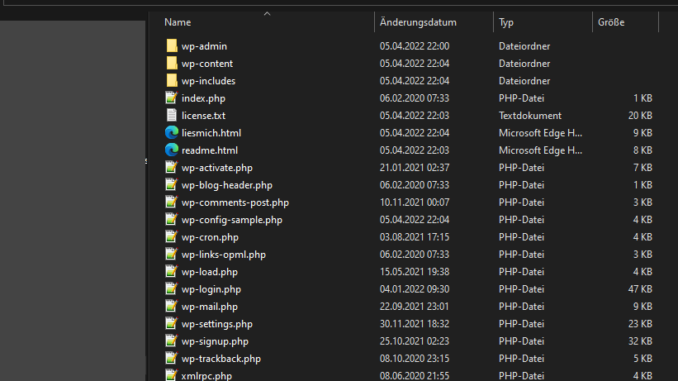Select the liesmich.html file name
Image resolution: width=678 pixels, height=381 pixels.
211,133
